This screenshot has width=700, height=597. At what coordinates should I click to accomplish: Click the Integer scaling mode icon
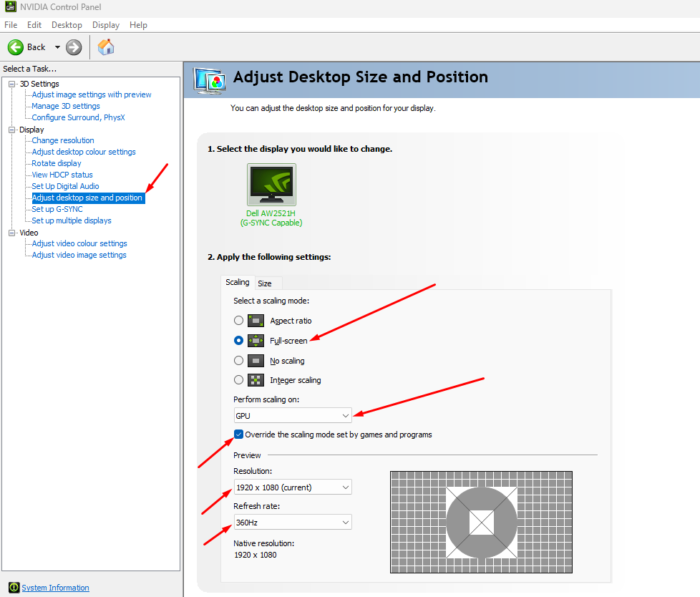click(256, 380)
